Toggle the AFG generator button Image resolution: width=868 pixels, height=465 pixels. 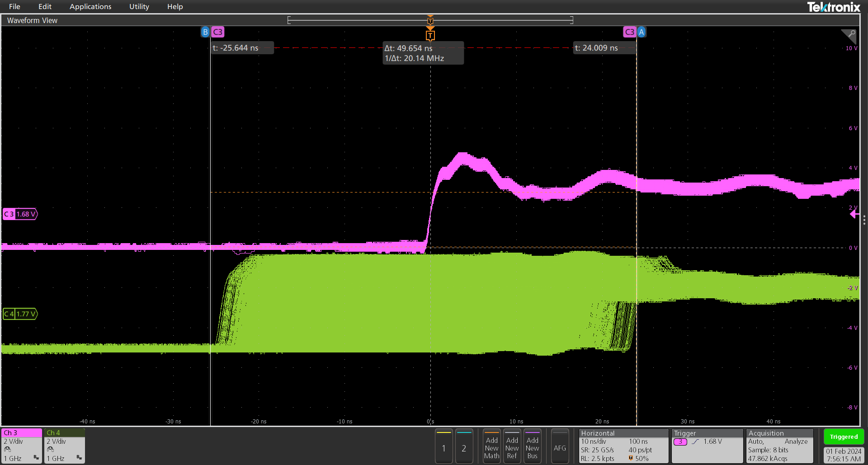[560, 446]
